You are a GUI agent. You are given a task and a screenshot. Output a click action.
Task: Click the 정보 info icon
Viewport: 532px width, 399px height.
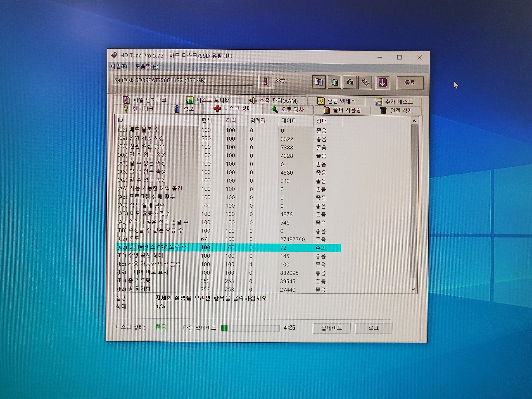[177, 109]
